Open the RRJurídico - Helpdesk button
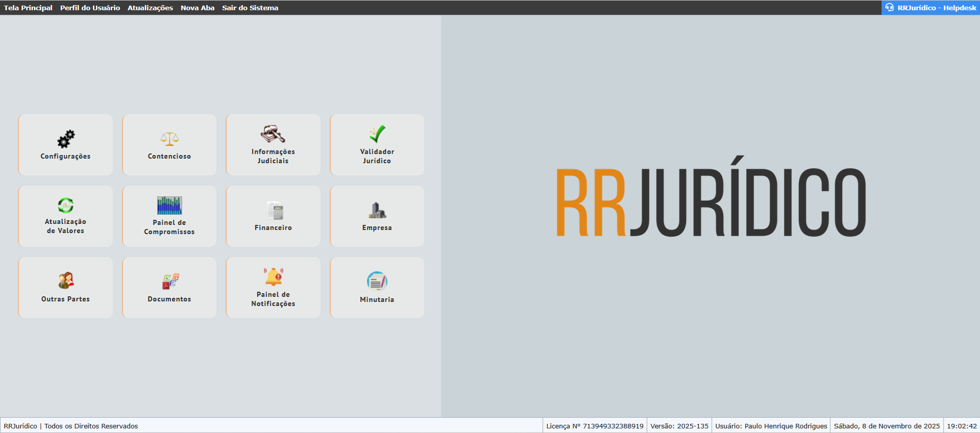This screenshot has width=980, height=433. point(931,8)
